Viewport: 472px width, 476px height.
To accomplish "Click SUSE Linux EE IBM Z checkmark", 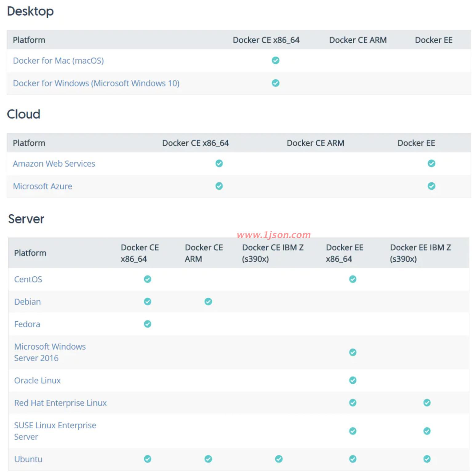I will click(x=427, y=431).
